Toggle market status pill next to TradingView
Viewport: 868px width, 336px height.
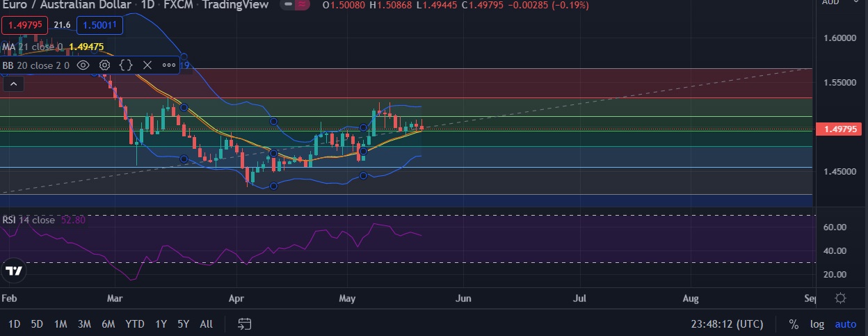(295, 5)
